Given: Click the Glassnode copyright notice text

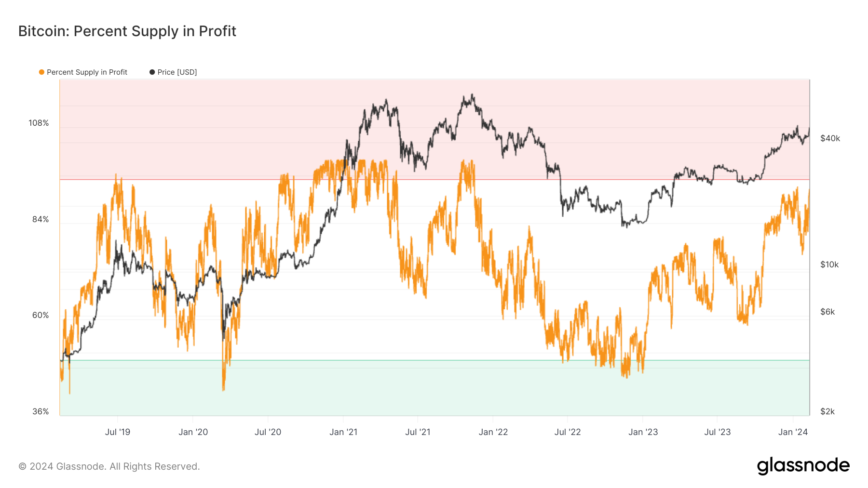Looking at the screenshot, I should [109, 466].
